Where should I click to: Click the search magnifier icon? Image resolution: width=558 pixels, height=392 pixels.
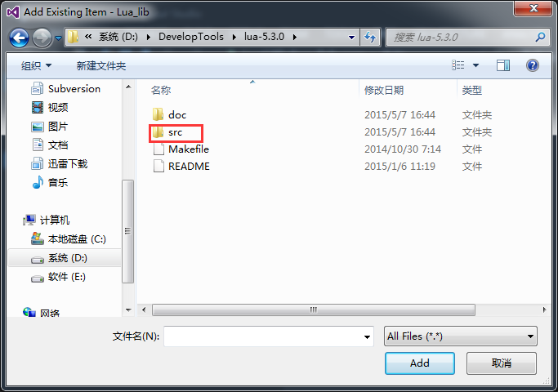pos(540,37)
